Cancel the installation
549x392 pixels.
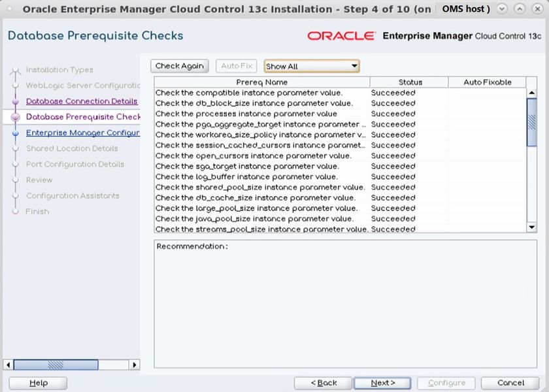(510, 383)
